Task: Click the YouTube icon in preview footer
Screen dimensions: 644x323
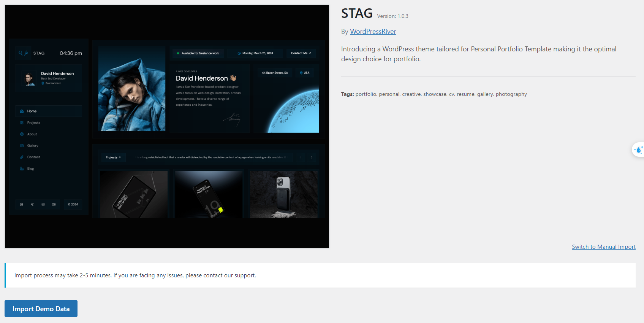Action: [x=54, y=204]
